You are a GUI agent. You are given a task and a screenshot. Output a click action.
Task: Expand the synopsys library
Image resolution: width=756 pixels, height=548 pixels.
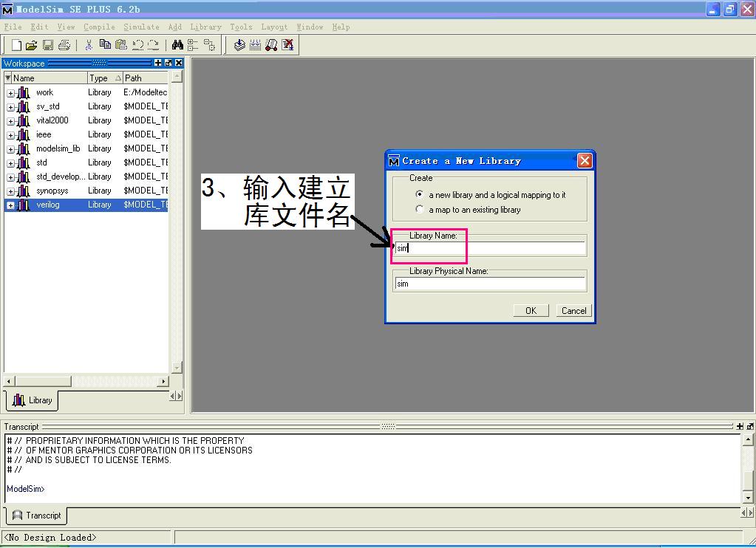10,191
